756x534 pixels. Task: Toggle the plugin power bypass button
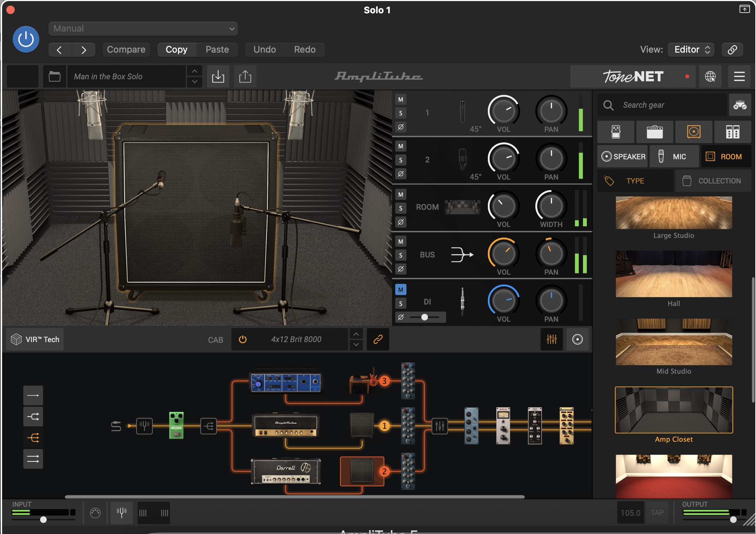click(x=26, y=39)
